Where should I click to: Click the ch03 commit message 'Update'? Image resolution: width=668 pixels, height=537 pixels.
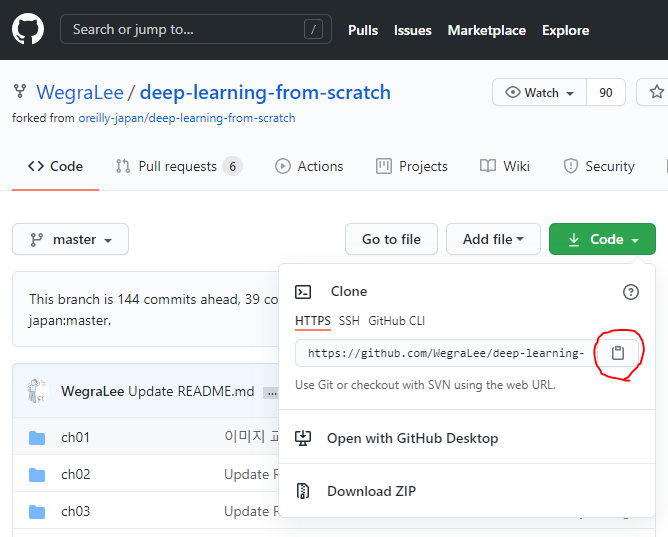tap(251, 511)
